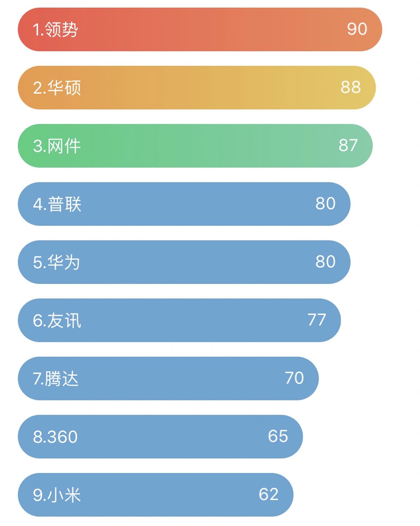Click the 8.360 rank label
The height and width of the screenshot is (526, 420).
click(x=55, y=437)
